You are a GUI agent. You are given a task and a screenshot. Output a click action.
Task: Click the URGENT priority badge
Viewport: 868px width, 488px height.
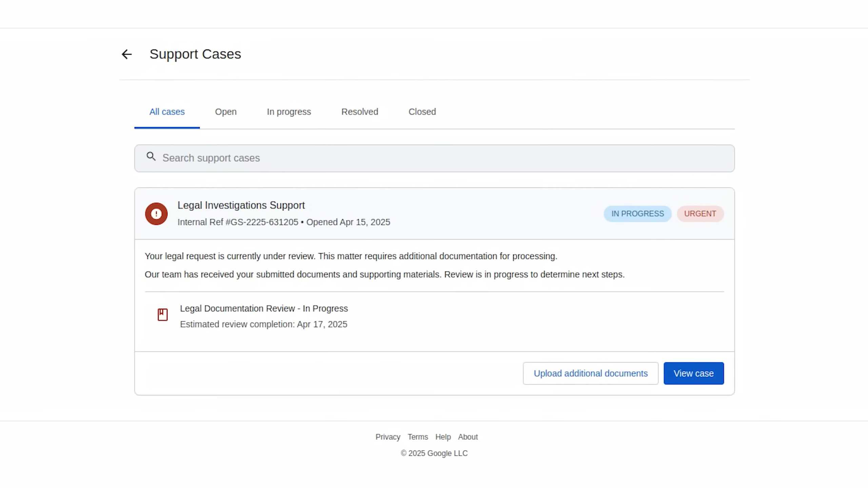click(700, 214)
